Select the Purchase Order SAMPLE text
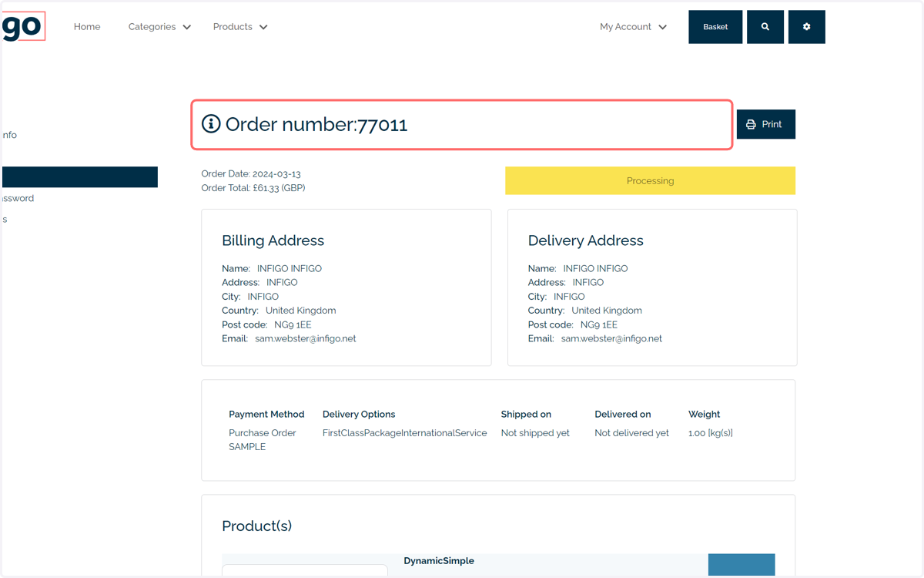Screen dimensions: 924x578 [263, 440]
